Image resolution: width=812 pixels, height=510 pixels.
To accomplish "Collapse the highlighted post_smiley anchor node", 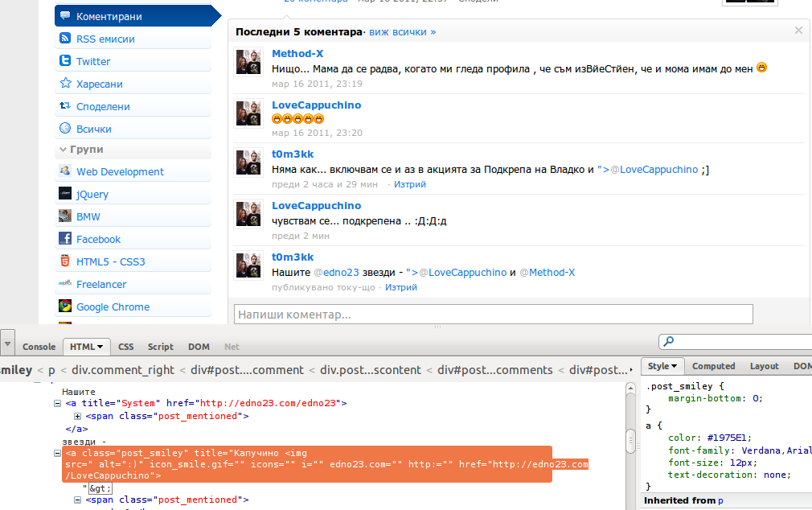I will point(57,454).
